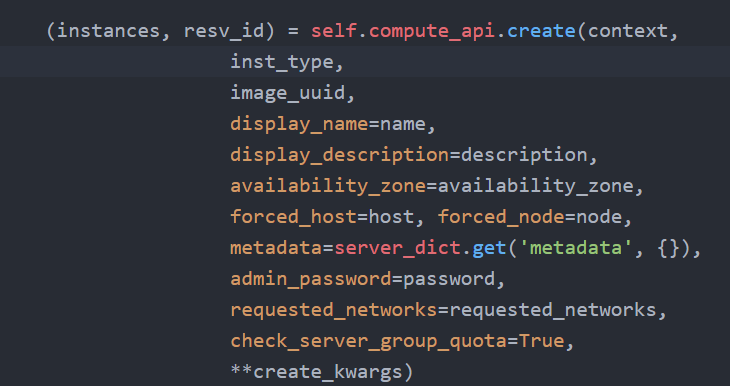Image resolution: width=730 pixels, height=386 pixels.
Task: Click the value 'name' after display_name
Action: [x=403, y=124]
